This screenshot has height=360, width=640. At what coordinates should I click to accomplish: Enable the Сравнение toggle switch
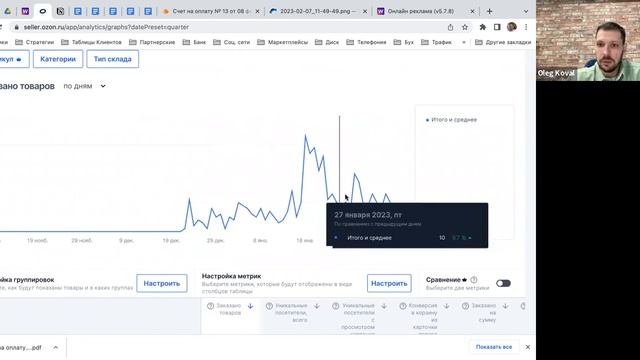[503, 283]
